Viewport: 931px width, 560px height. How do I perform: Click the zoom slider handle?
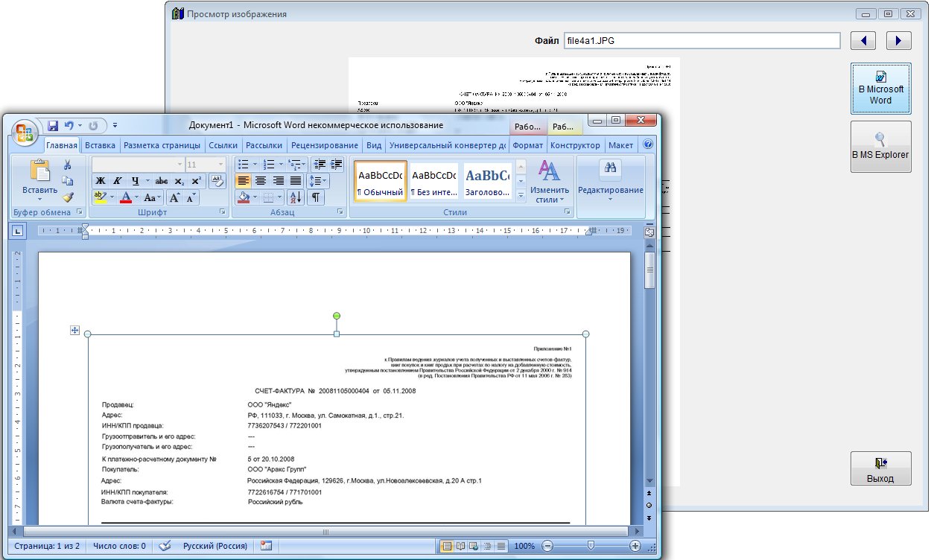click(591, 546)
